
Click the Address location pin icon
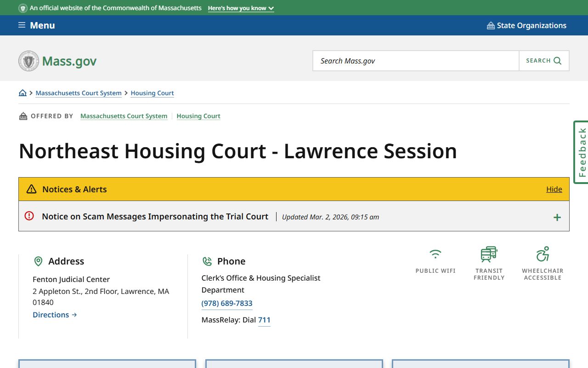coord(39,261)
